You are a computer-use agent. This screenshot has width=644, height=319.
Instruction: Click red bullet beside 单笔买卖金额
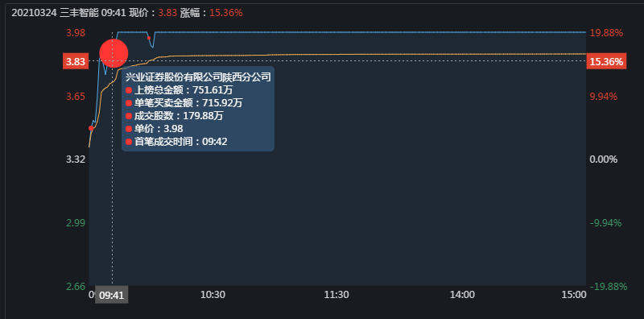click(129, 103)
